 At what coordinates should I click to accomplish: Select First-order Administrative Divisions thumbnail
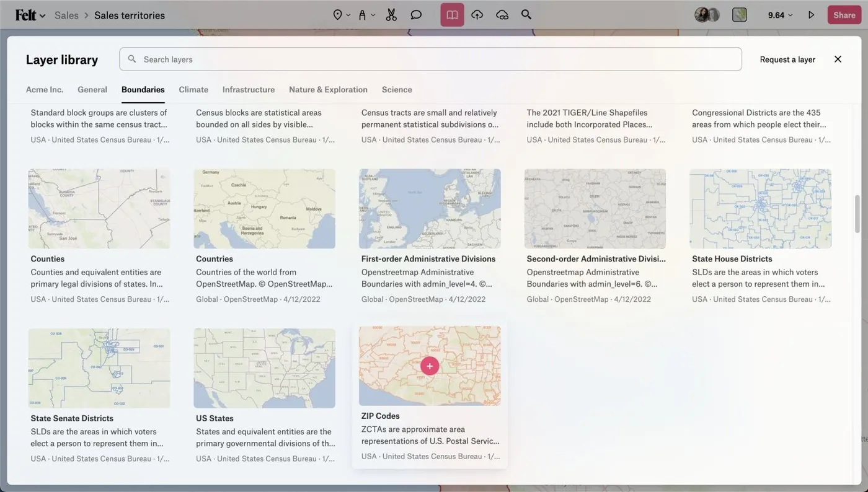[430, 209]
